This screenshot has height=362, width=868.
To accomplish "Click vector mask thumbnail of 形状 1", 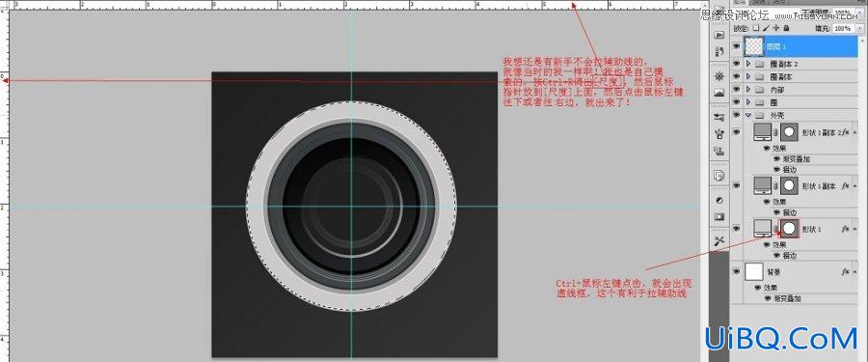I will pyautogui.click(x=789, y=228).
